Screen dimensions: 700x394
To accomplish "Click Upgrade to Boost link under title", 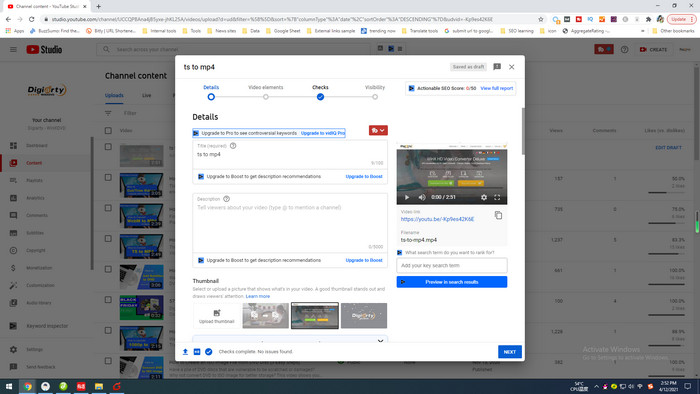I will pos(364,177).
